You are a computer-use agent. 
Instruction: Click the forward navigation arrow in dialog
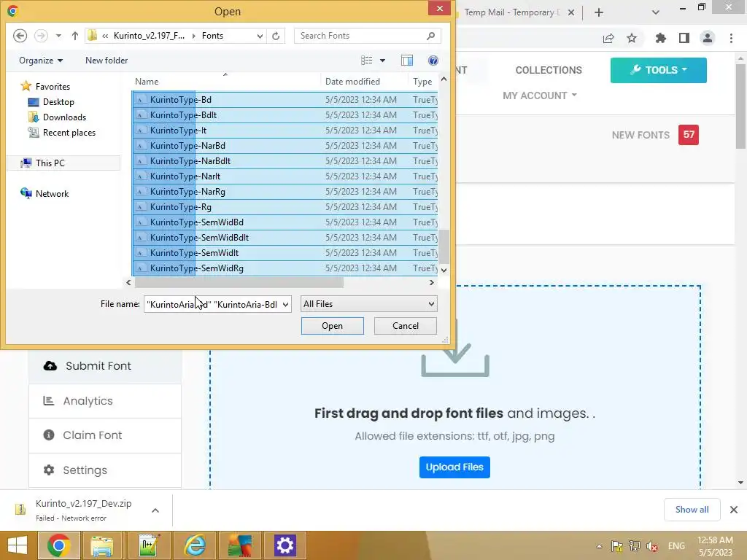pyautogui.click(x=41, y=36)
